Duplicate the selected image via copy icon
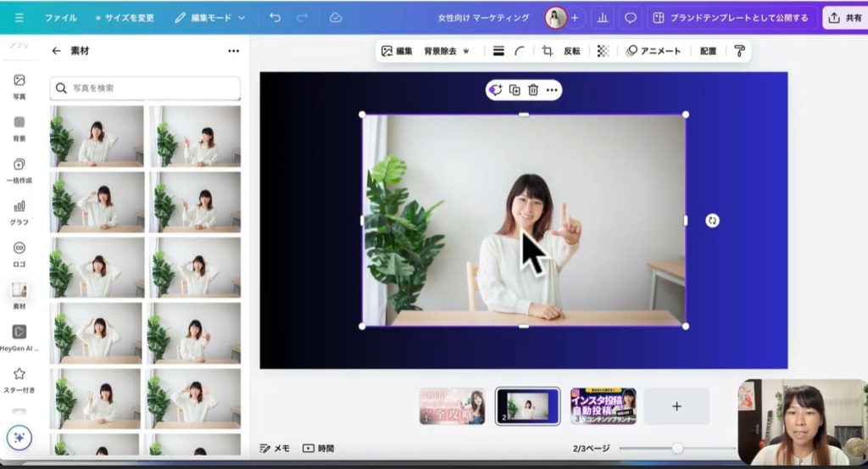 click(515, 90)
